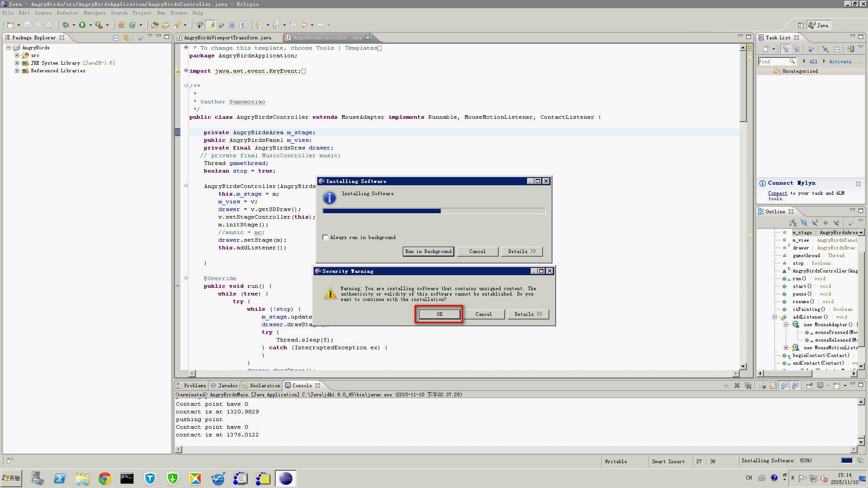The height and width of the screenshot is (488, 868).
Task: Switch to the Problems tab
Action: click(x=192, y=385)
